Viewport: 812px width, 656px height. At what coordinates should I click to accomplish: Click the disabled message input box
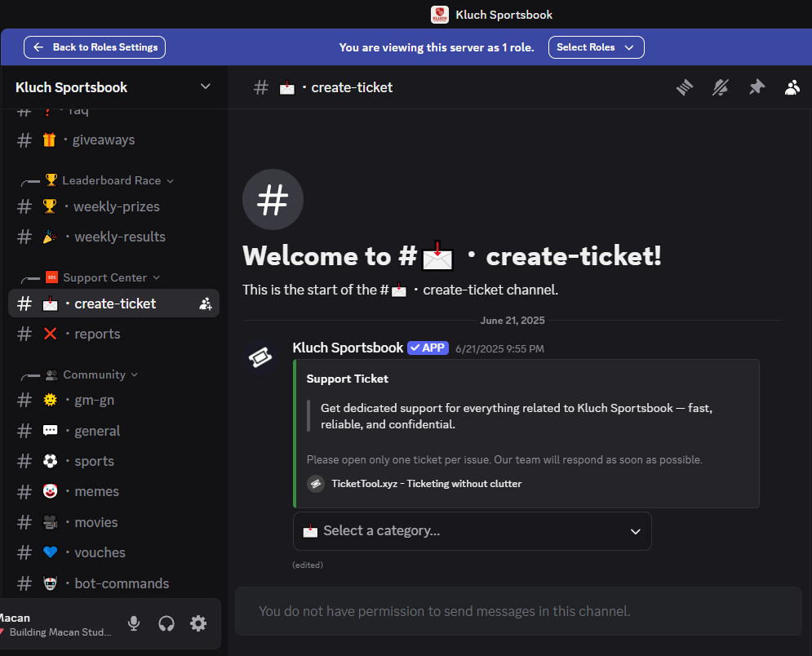pos(518,611)
